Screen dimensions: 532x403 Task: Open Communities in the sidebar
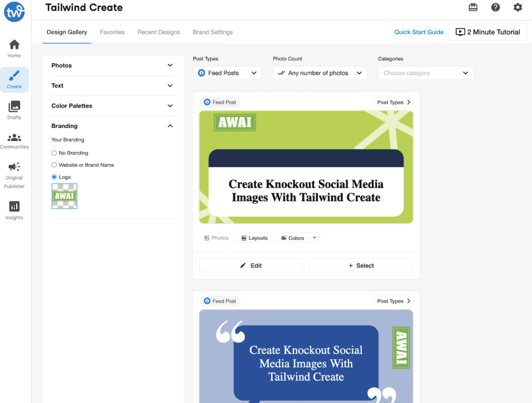(x=14, y=141)
